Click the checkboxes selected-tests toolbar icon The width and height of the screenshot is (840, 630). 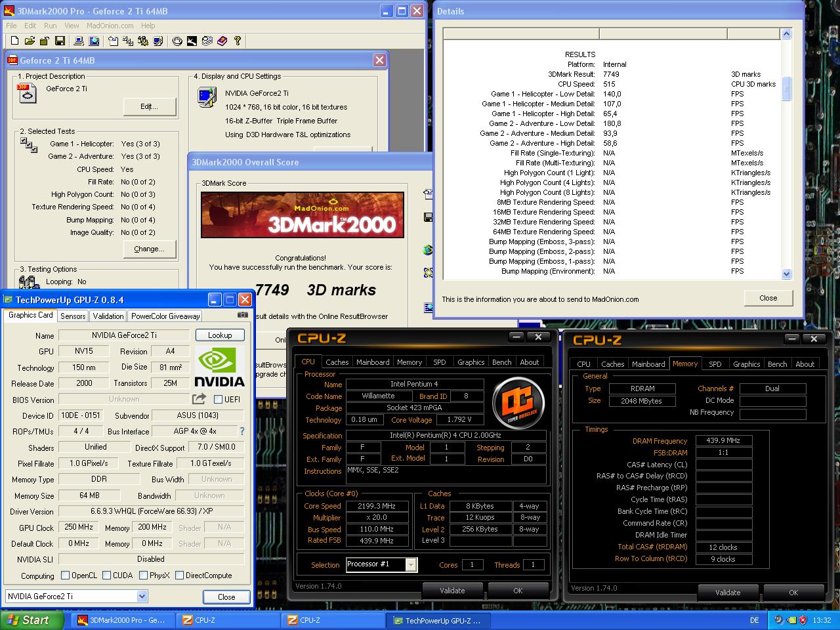click(128, 41)
